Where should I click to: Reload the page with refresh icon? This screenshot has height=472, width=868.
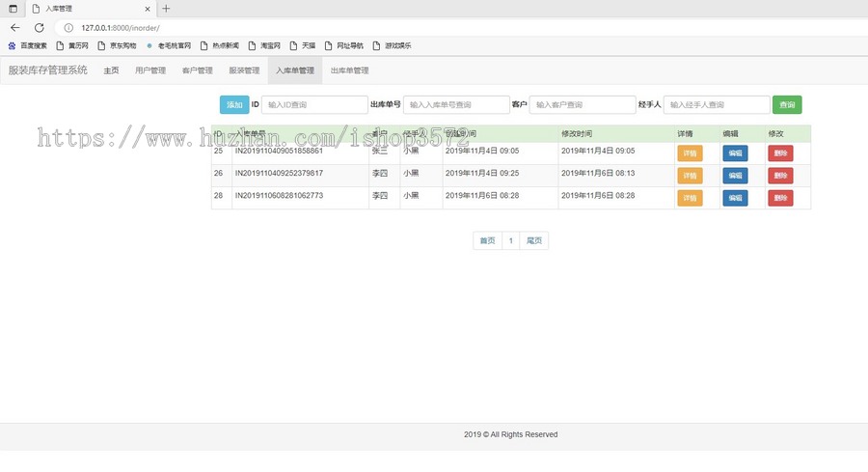(40, 28)
